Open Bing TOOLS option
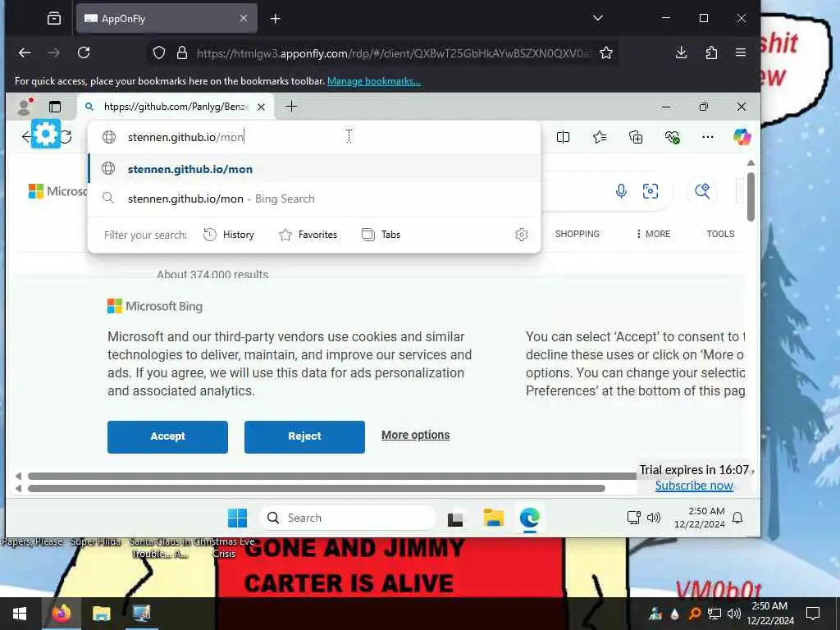The image size is (840, 630). (x=720, y=234)
